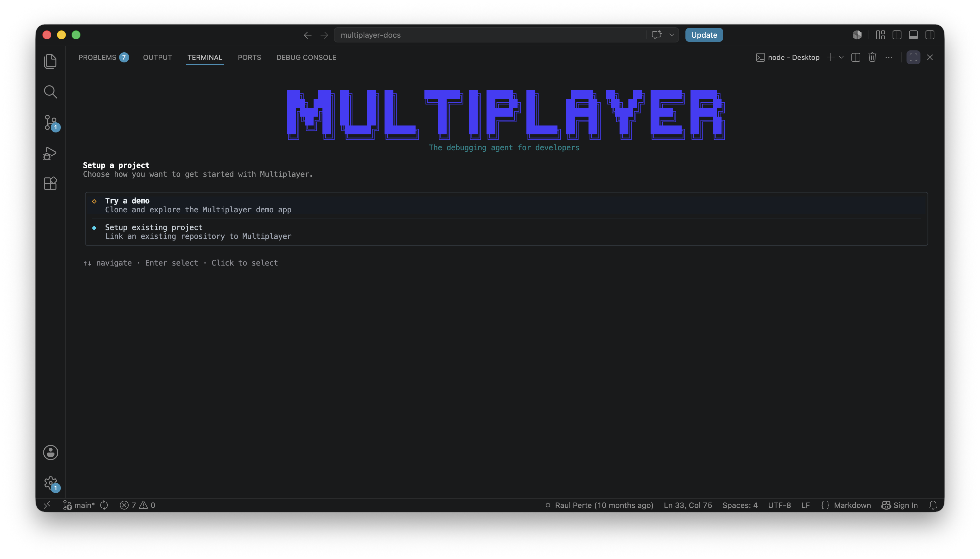
Task: Click 'Link an existing repository to Multiplayer'
Action: click(198, 236)
